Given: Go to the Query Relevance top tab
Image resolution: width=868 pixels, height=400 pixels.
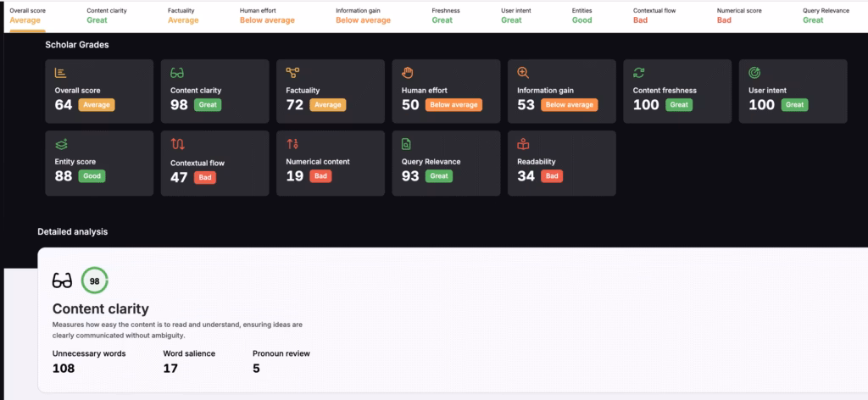Looking at the screenshot, I should (826, 15).
